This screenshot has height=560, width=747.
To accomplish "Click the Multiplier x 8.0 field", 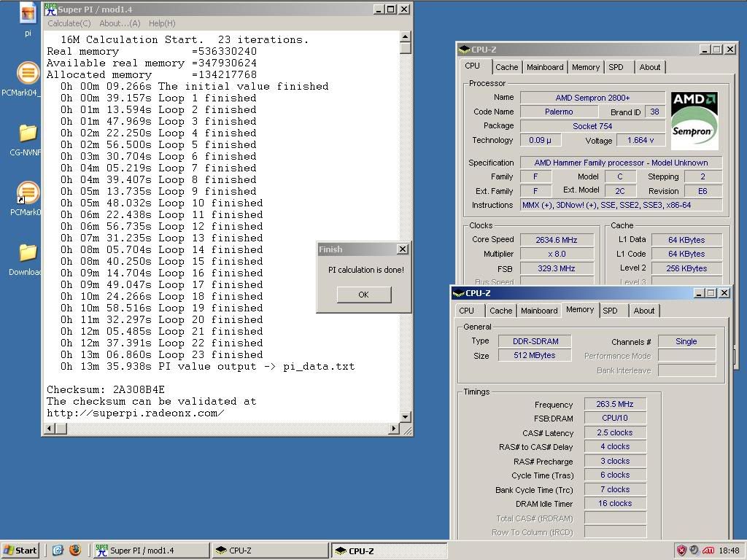I will pos(557,254).
